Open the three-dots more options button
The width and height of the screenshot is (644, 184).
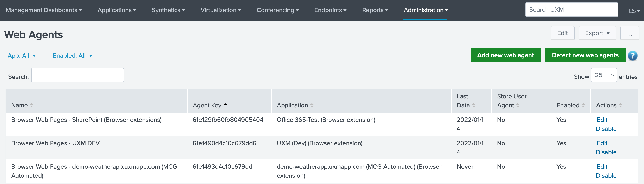click(630, 33)
